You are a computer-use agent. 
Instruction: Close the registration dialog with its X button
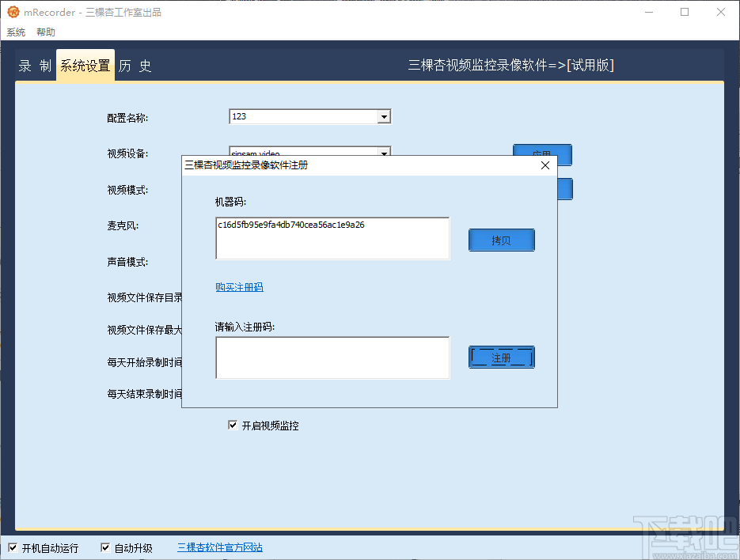pyautogui.click(x=545, y=165)
